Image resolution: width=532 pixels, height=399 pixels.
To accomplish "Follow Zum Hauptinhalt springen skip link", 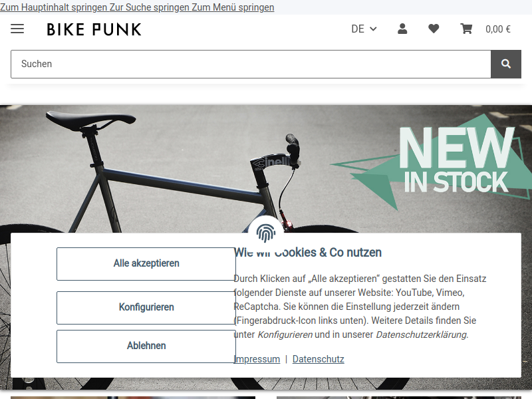I will pyautogui.click(x=54, y=7).
